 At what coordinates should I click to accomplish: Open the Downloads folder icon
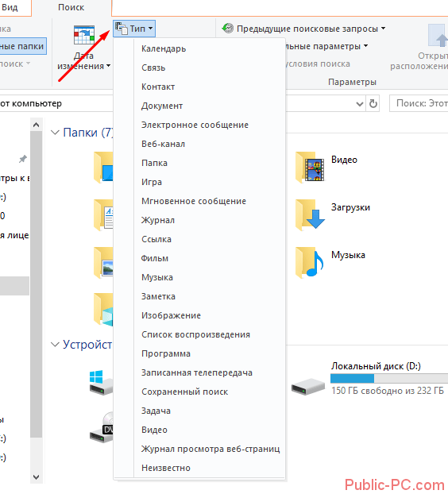pyautogui.click(x=310, y=215)
